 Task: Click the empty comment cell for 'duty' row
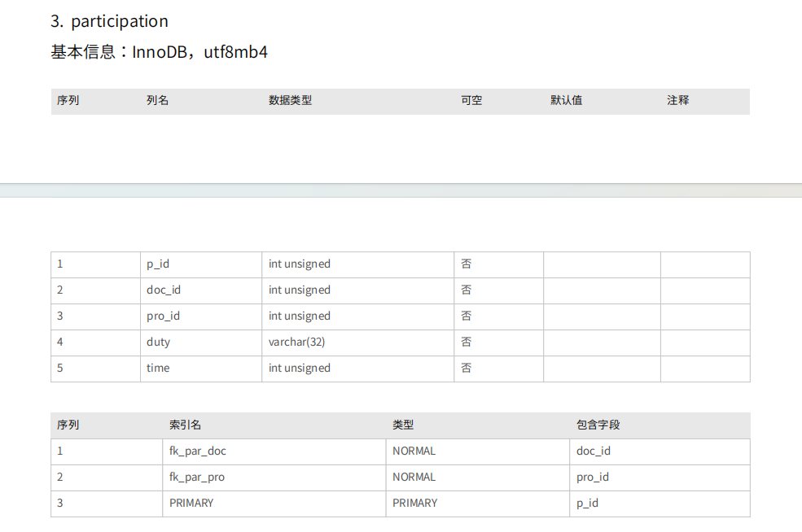(x=704, y=342)
